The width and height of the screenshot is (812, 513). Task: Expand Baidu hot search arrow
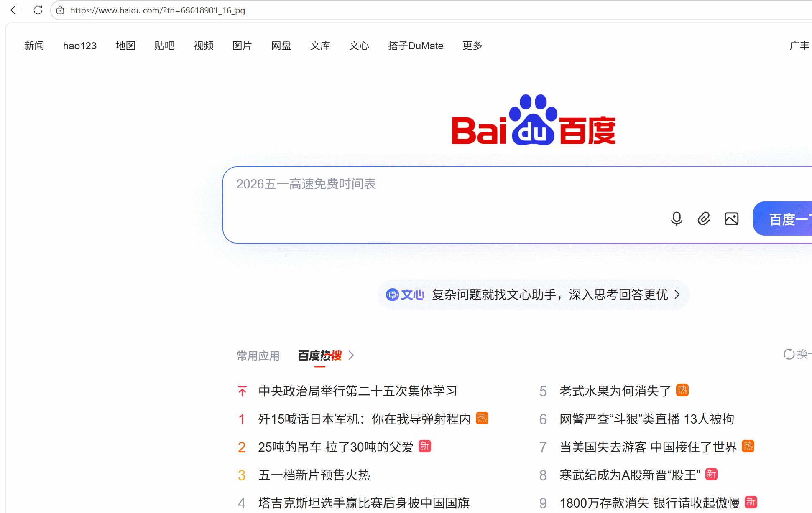351,355
